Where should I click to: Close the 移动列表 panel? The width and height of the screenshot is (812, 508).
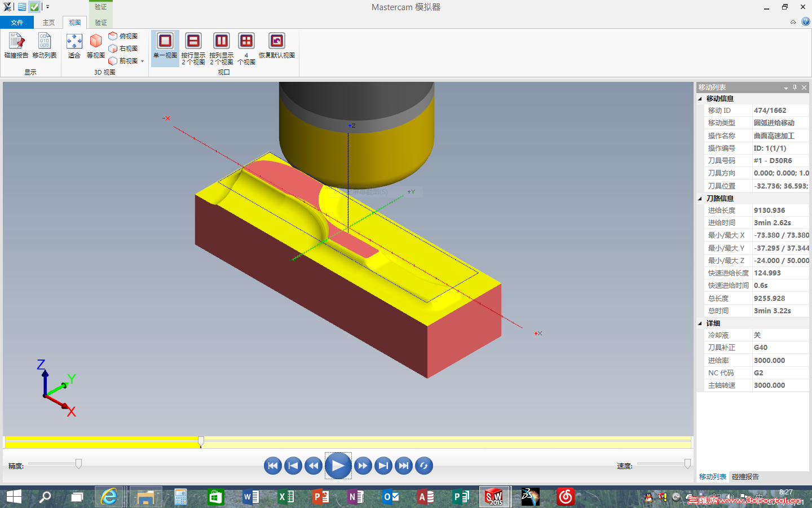pos(804,87)
